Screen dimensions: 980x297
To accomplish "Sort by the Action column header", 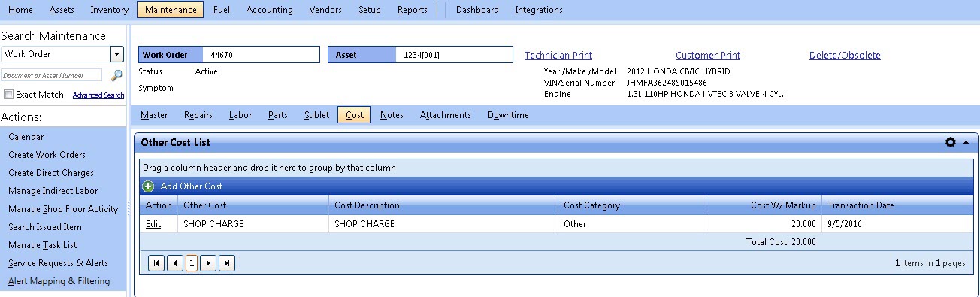I will 159,205.
